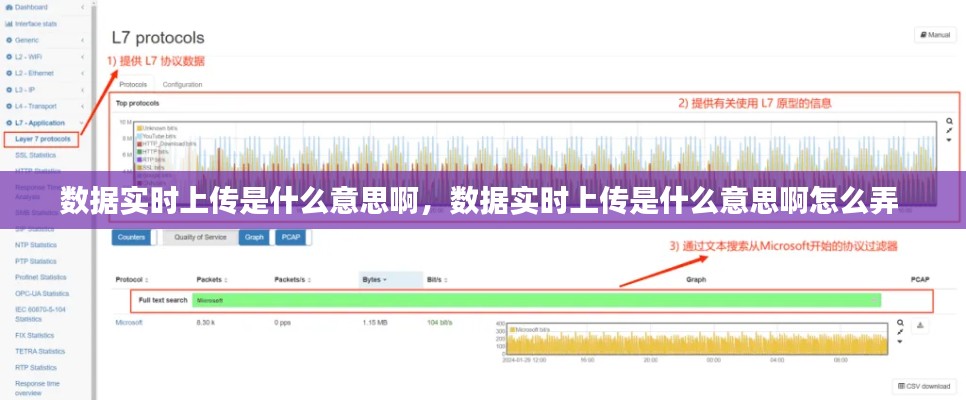Toggle the Graph column button

coord(254,238)
